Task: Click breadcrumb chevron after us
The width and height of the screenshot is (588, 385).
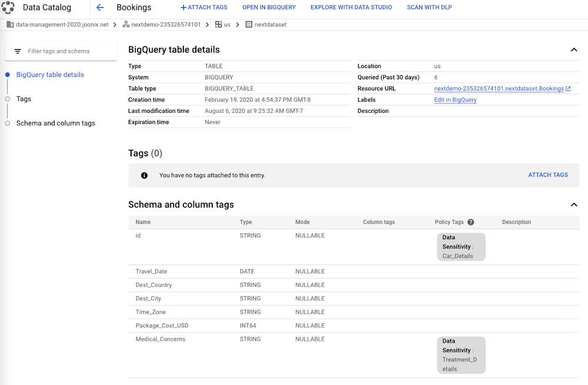Action: click(238, 24)
